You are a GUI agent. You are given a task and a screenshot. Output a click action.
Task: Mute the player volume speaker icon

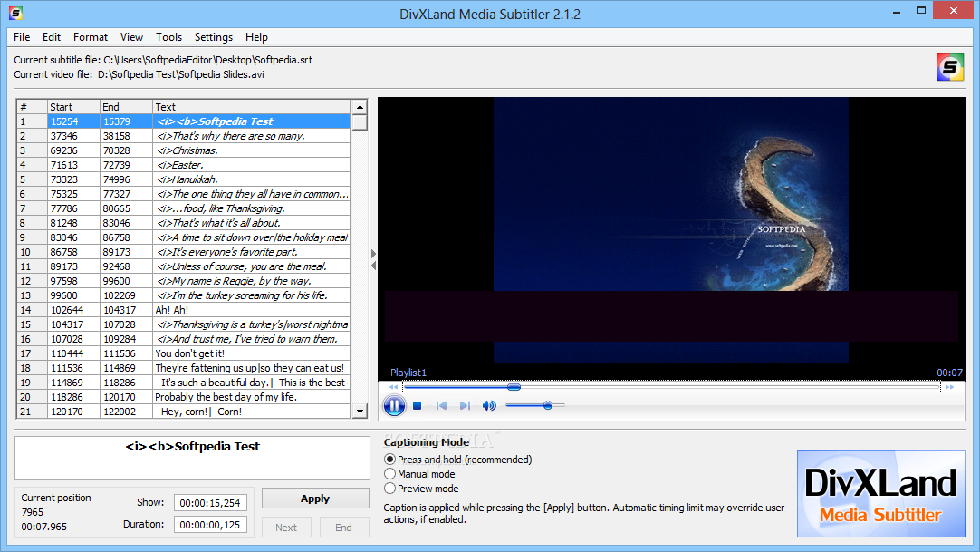point(489,406)
